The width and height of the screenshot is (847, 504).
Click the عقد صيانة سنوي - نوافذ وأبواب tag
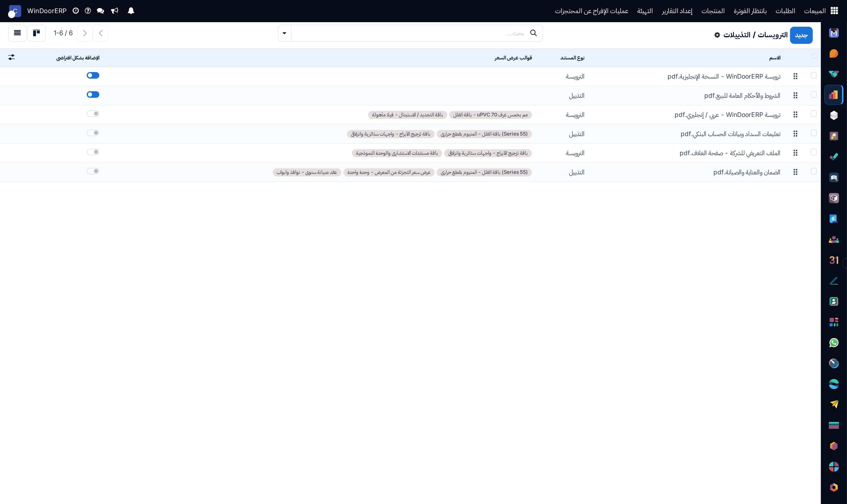click(307, 172)
